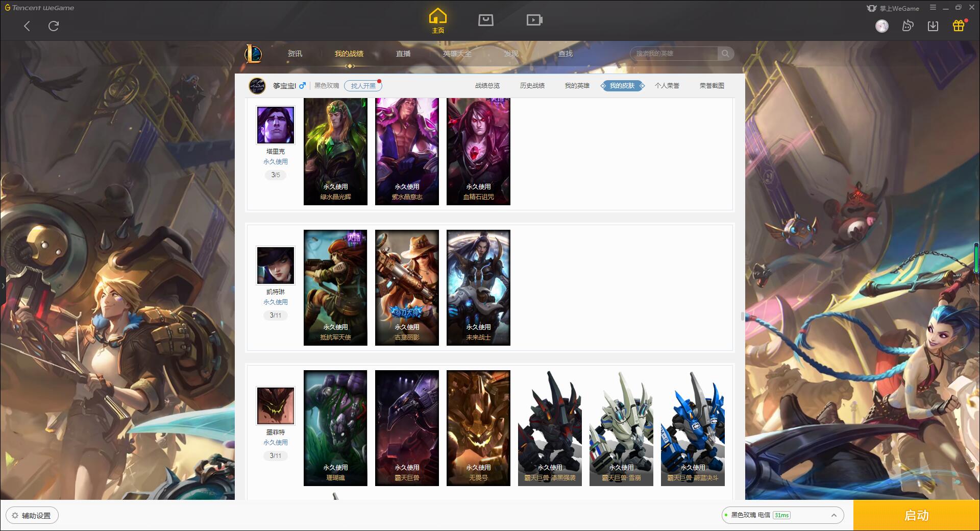Viewport: 980px width, 531px height.
Task: Open the store shop icon in top bar
Action: point(485,20)
